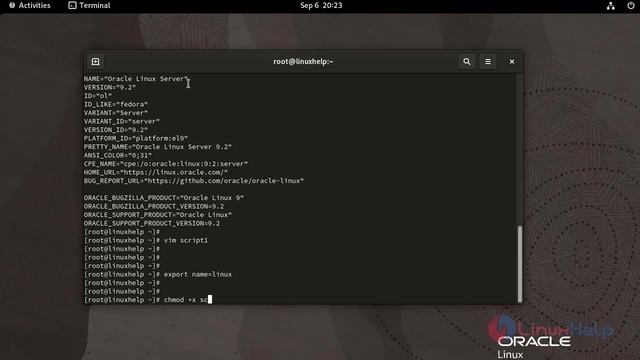Image resolution: width=640 pixels, height=360 pixels.
Task: Click the ORACLE_BUGZILLA_PRODUCT_VERSION=9.2 line
Action: [x=153, y=207]
